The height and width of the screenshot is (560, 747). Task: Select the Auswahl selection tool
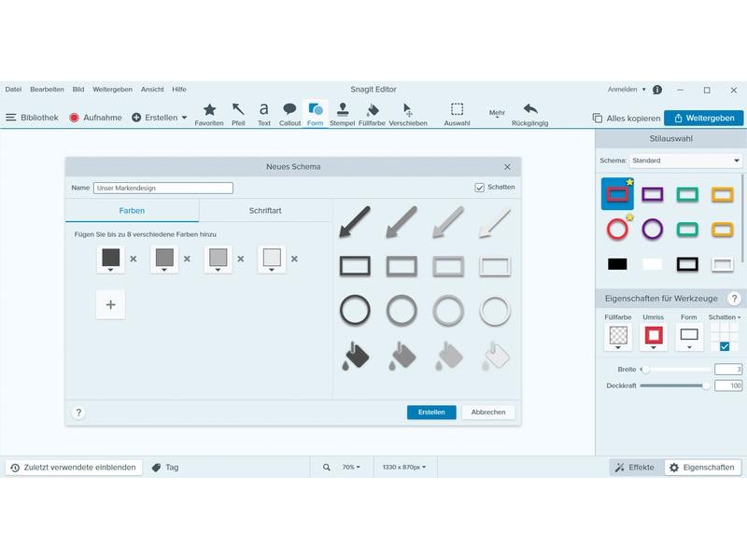(457, 114)
